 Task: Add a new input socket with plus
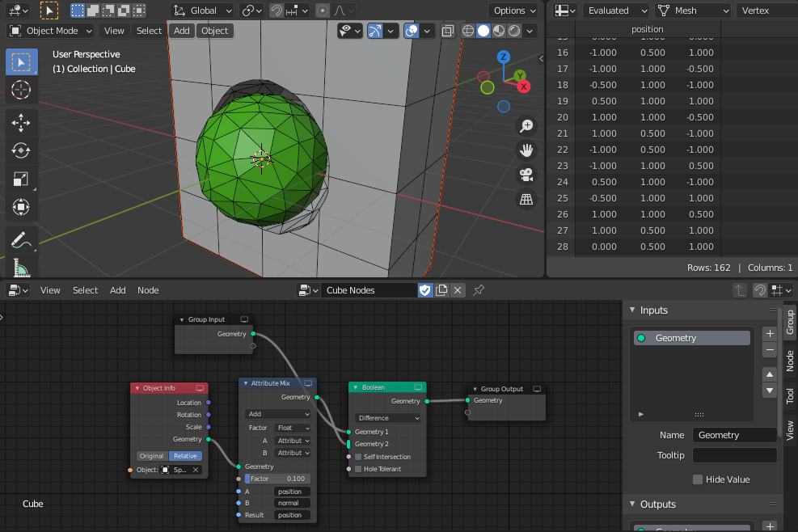pos(770,333)
